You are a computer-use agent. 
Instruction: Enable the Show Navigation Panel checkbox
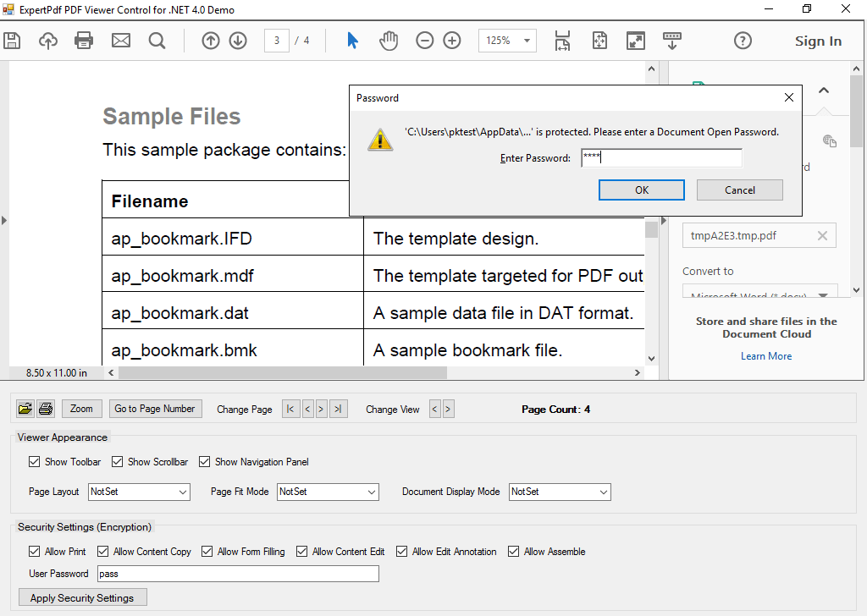point(204,461)
